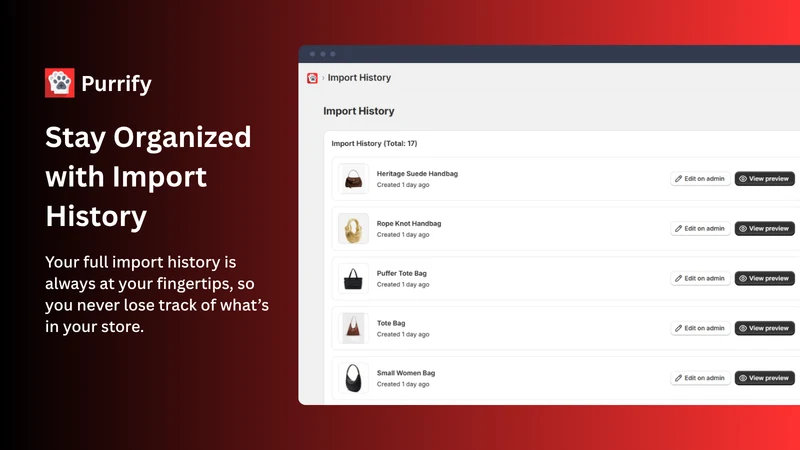Click the Purrify brand name text
This screenshot has width=800, height=450.
116,84
